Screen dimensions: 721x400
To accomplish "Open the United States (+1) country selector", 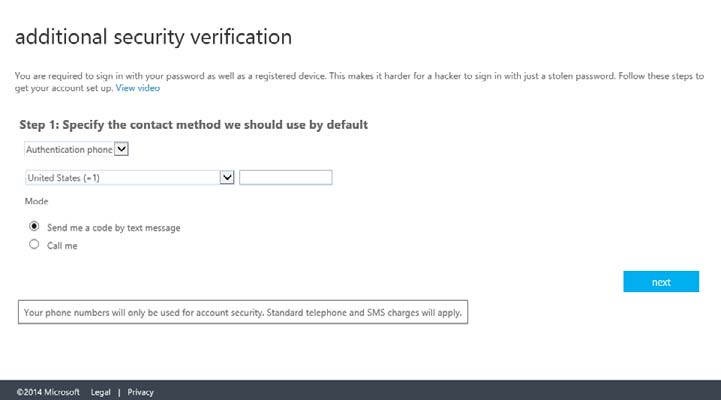I will pos(120,178).
